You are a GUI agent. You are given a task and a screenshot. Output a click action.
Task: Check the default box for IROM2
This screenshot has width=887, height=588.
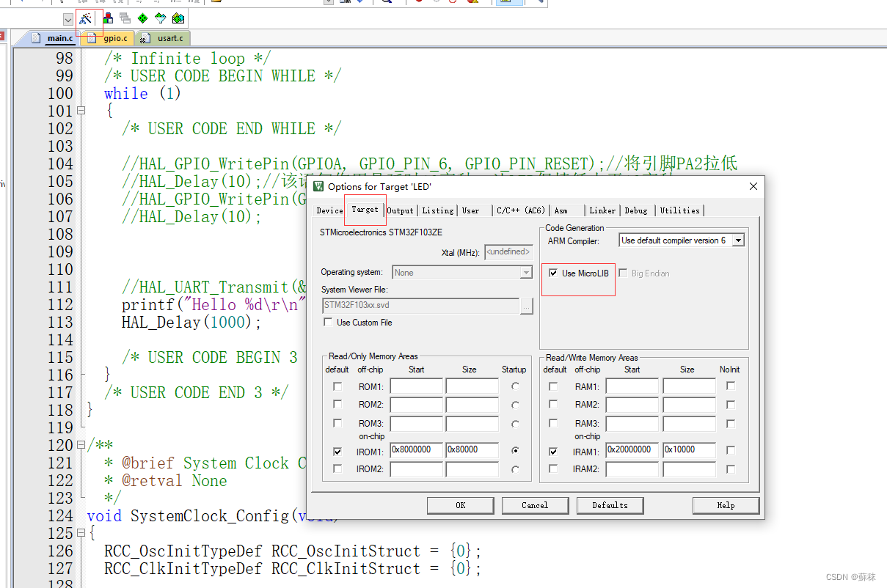pos(337,469)
